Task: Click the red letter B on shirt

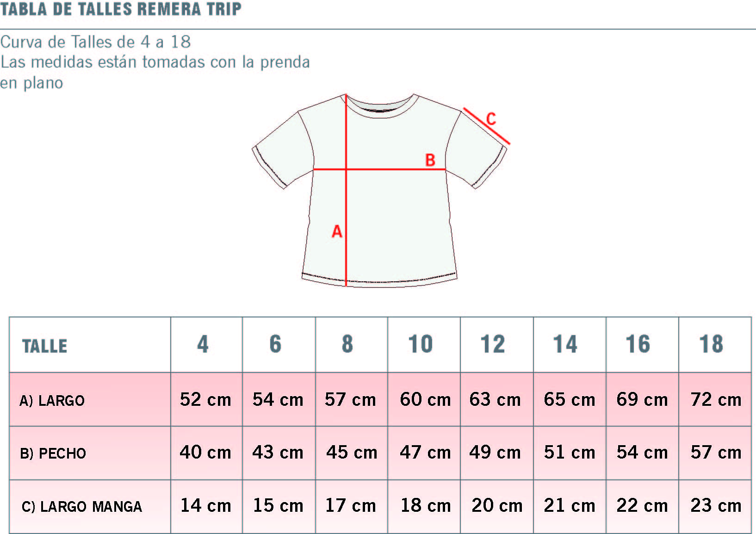Action: click(430, 160)
